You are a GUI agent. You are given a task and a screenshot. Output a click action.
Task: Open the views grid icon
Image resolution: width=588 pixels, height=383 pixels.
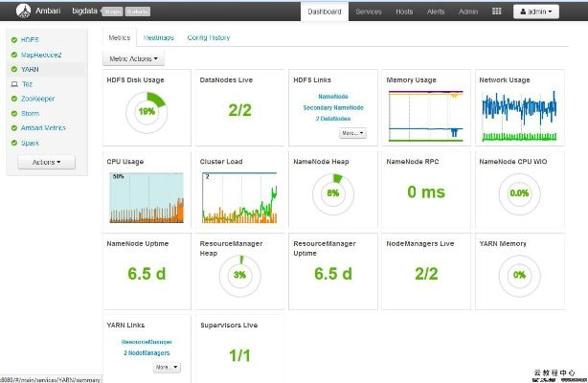click(496, 11)
